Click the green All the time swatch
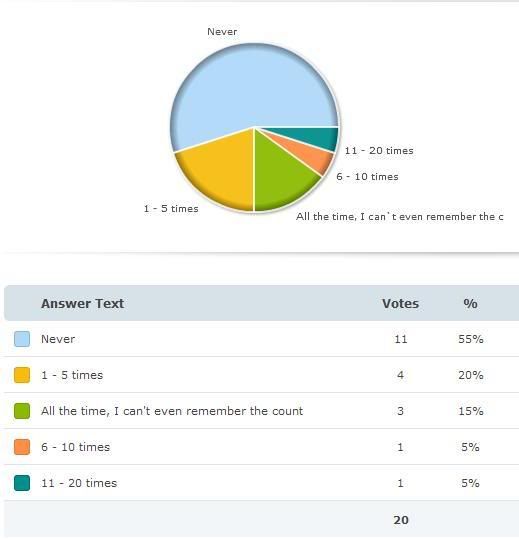 point(22,411)
